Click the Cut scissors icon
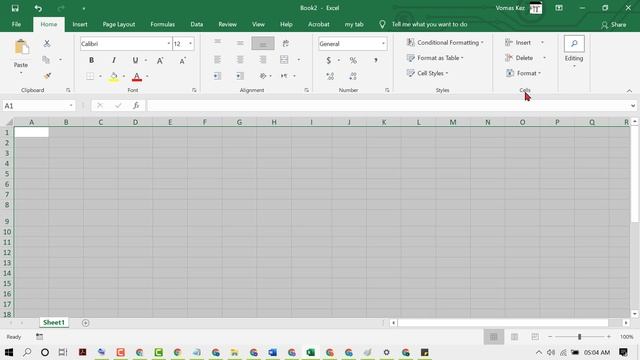The height and width of the screenshot is (360, 640). click(x=47, y=43)
